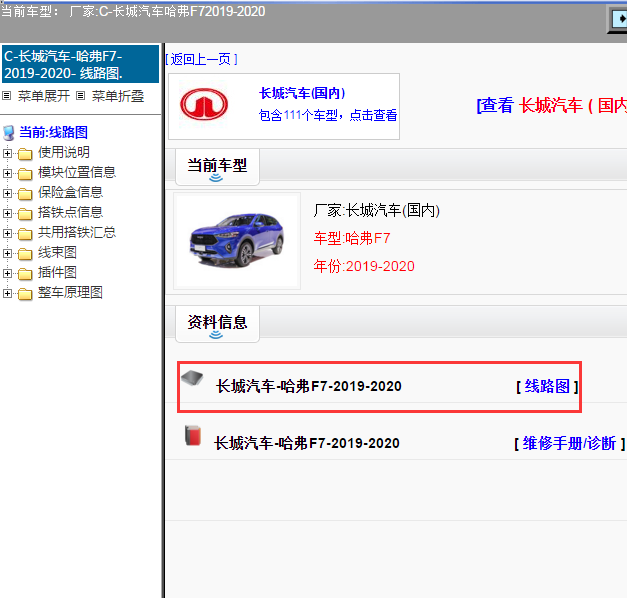
Task: Open the 线路图 link
Action: click(547, 386)
